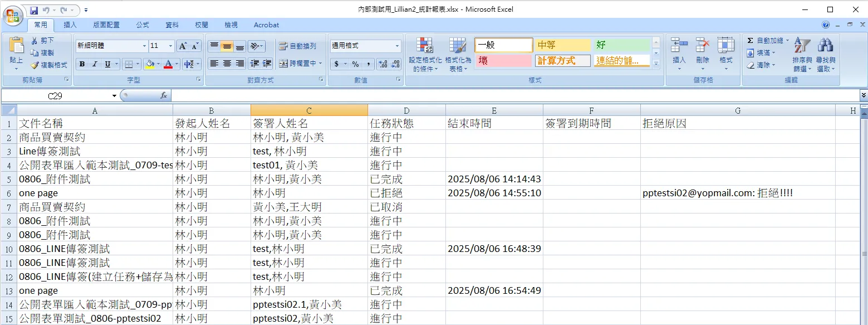Toggle Italic formatting
This screenshot has height=325, width=868.
(x=95, y=64)
